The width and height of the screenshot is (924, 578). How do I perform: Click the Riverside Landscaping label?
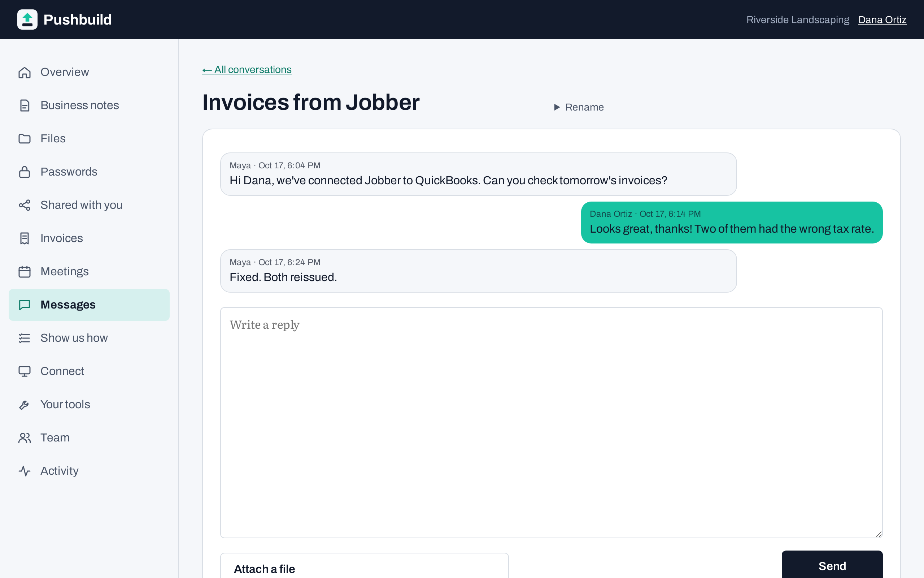pyautogui.click(x=798, y=20)
